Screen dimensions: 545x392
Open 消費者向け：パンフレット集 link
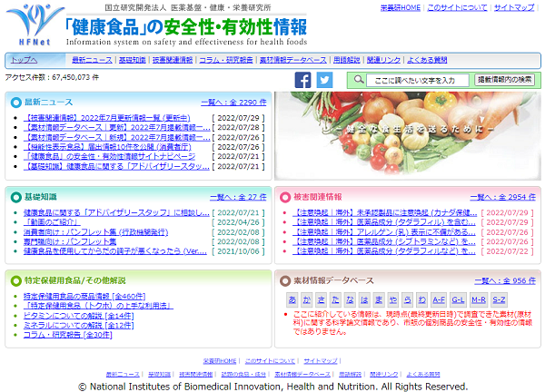tap(96, 232)
